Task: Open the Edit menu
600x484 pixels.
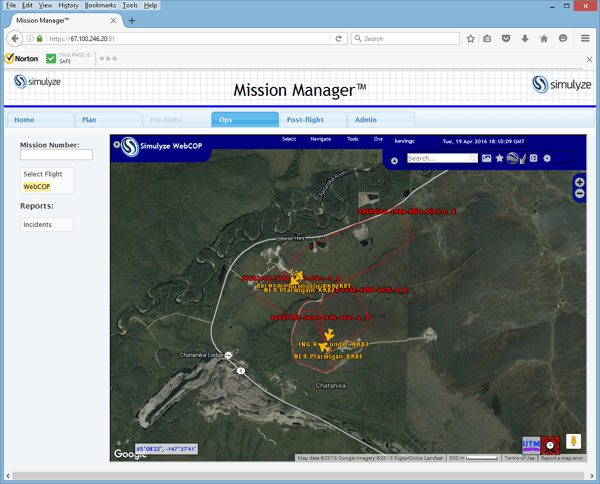Action: (27, 5)
